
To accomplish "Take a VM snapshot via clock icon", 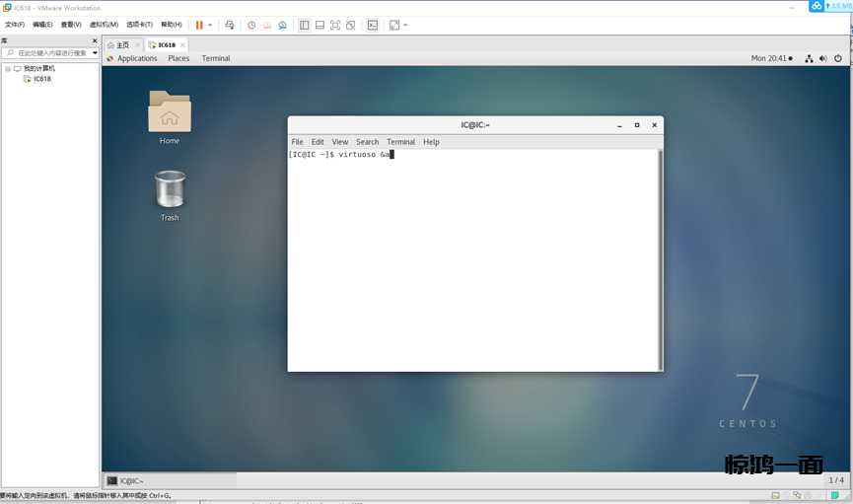I will (250, 25).
